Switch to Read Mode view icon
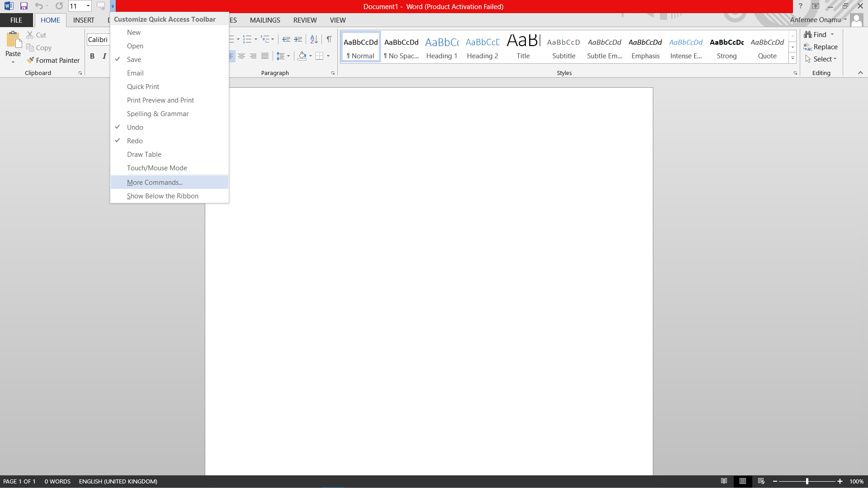Viewport: 868px width, 488px height. tap(724, 481)
